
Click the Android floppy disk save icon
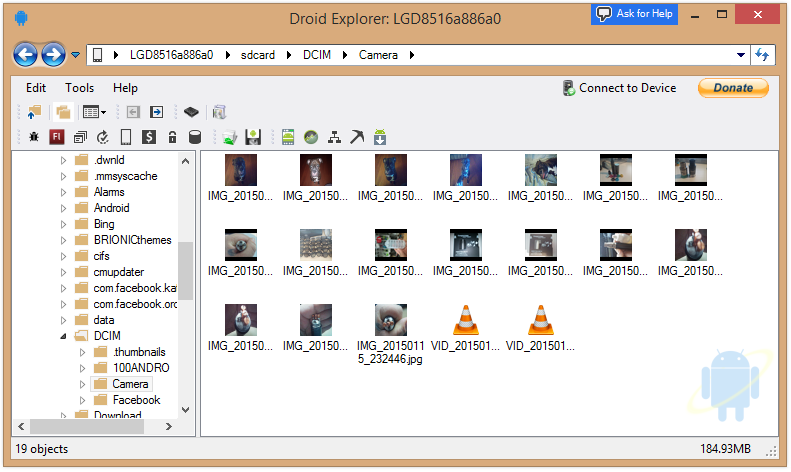click(253, 137)
